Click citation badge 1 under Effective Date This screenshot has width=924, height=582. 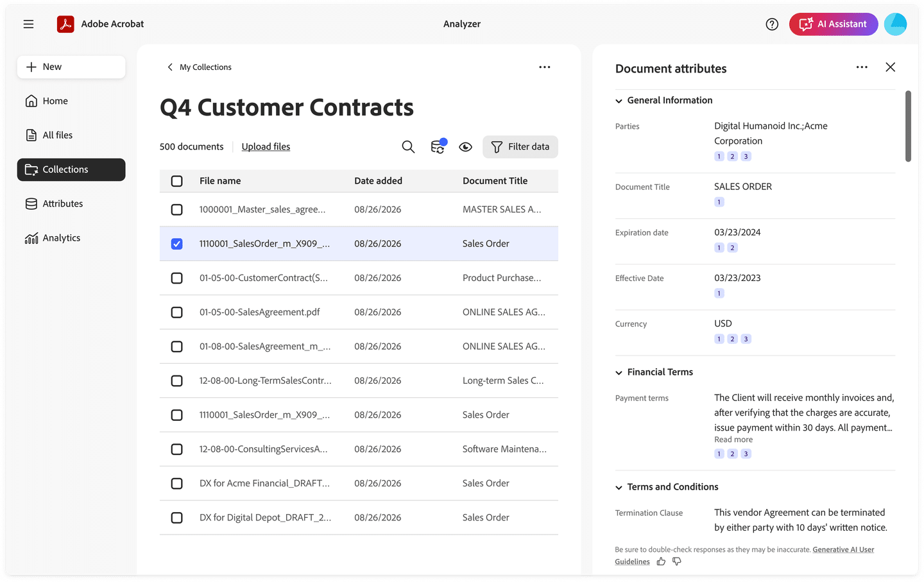pyautogui.click(x=719, y=293)
